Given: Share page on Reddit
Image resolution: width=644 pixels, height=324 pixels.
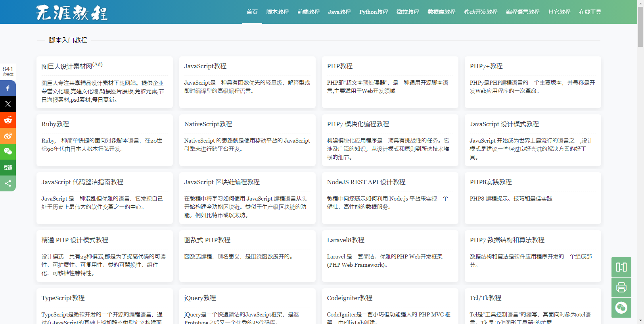Looking at the screenshot, I should tap(8, 120).
